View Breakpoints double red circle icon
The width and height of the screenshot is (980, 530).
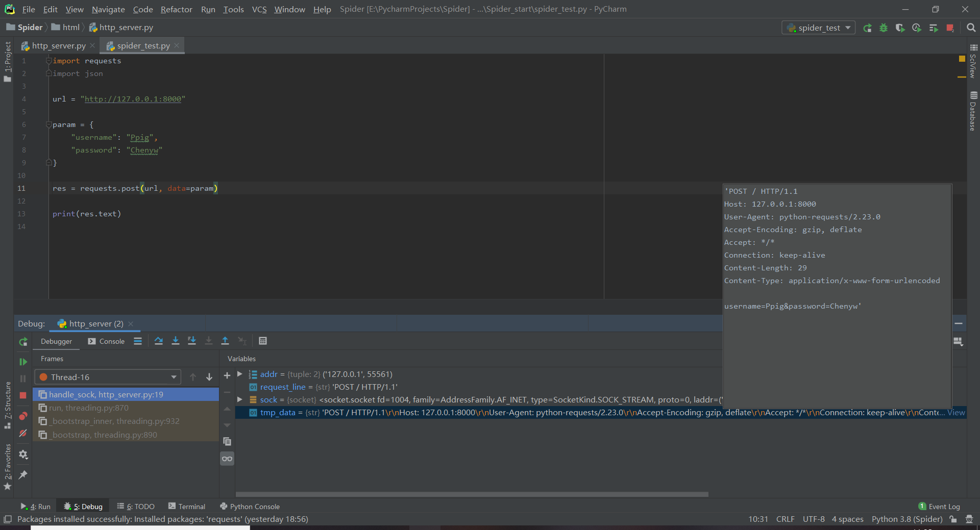pyautogui.click(x=23, y=416)
